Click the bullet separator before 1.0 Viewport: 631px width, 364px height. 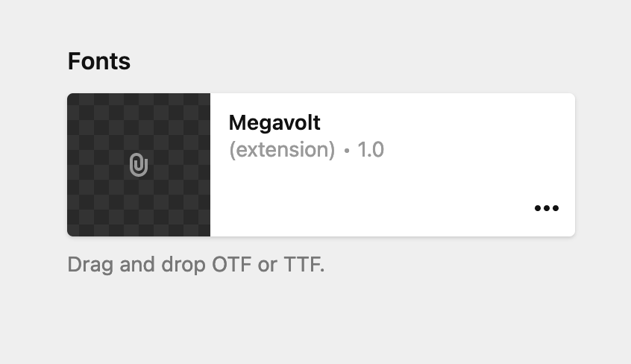pyautogui.click(x=347, y=151)
